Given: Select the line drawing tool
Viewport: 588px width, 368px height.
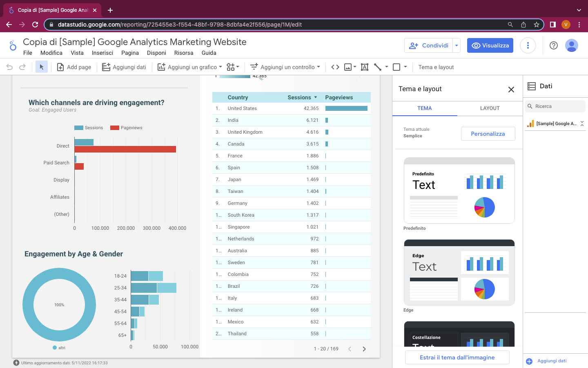Looking at the screenshot, I should coord(378,67).
